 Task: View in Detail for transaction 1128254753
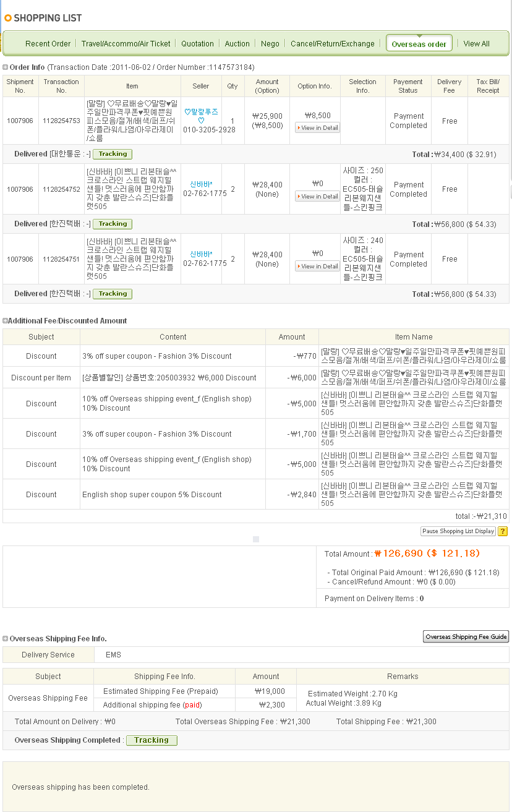318,128
